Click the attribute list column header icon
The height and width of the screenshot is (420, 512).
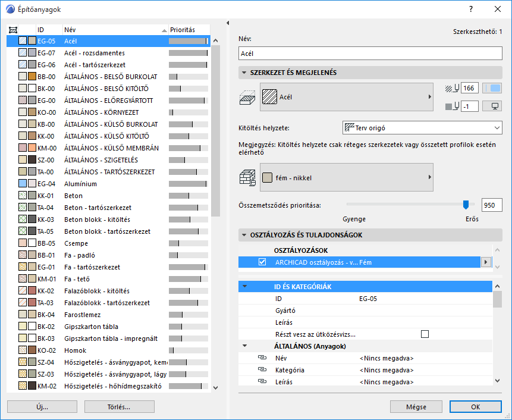click(12, 30)
